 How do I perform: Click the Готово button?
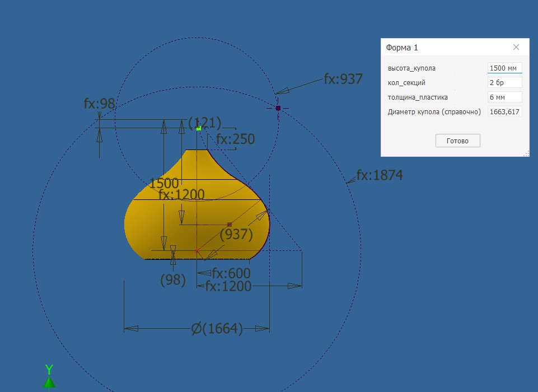[458, 141]
